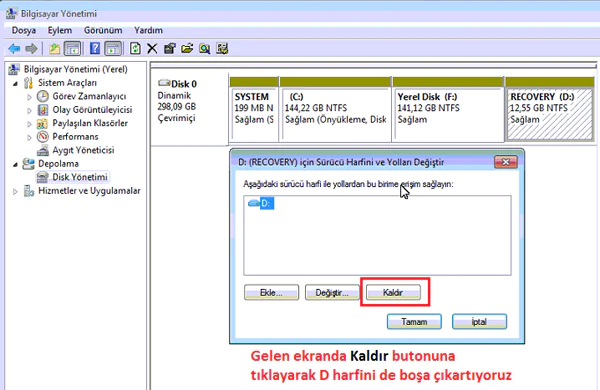The width and height of the screenshot is (600, 390).
Task: Click the Depolama storage icon
Action: [28, 164]
